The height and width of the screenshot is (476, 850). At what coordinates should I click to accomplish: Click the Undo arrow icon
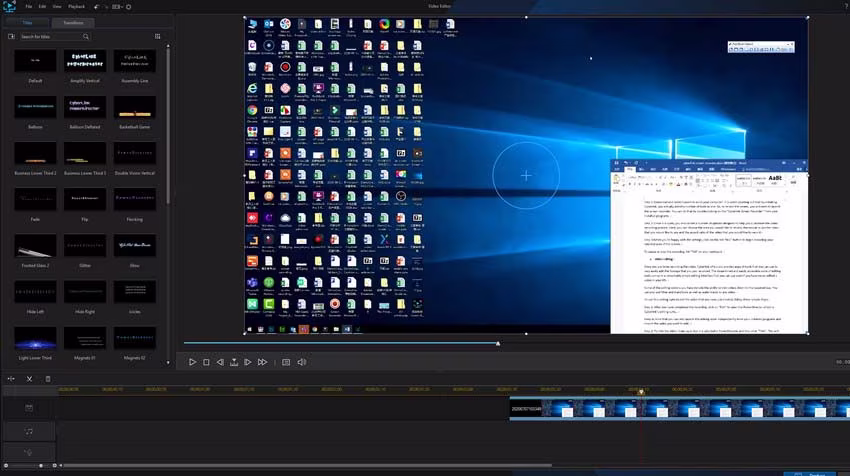[96, 7]
